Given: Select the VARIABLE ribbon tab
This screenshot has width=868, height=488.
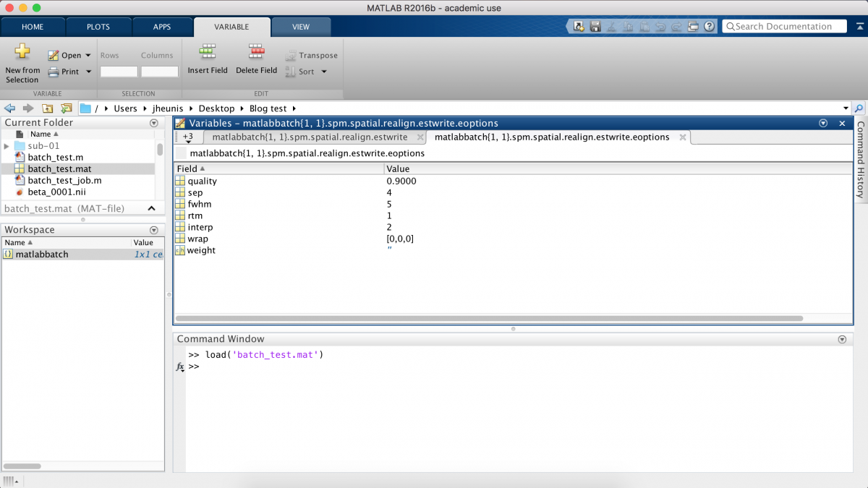Looking at the screenshot, I should tap(231, 27).
